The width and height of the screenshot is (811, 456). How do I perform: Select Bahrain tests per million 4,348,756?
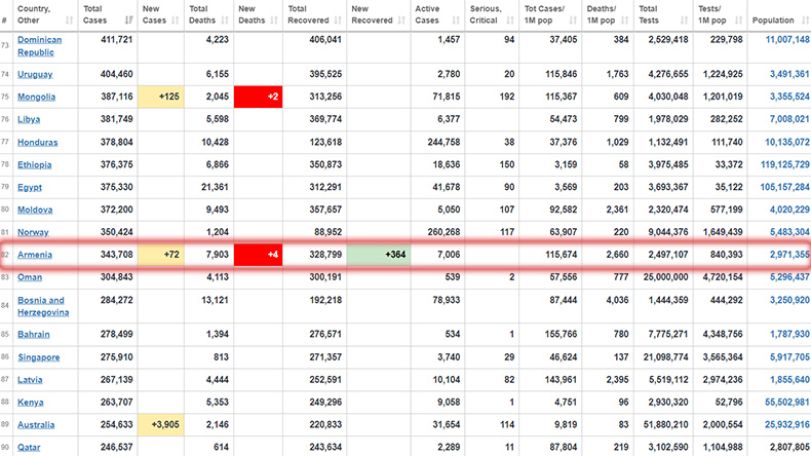coord(723,334)
